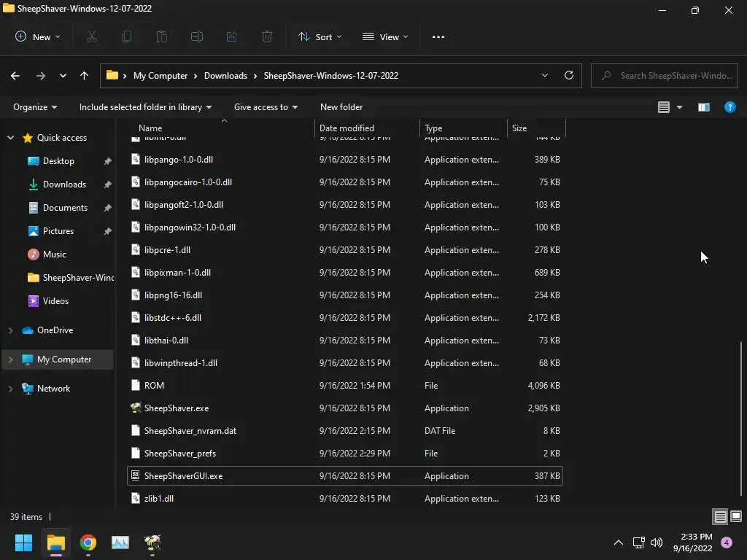Open notifications badge showing 4
This screenshot has width=747, height=560.
pyautogui.click(x=727, y=542)
